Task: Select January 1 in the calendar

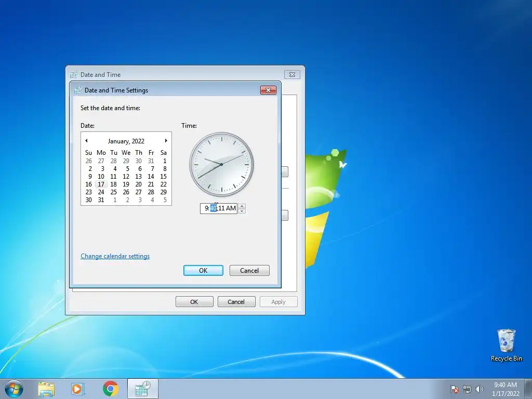Action: pyautogui.click(x=165, y=161)
